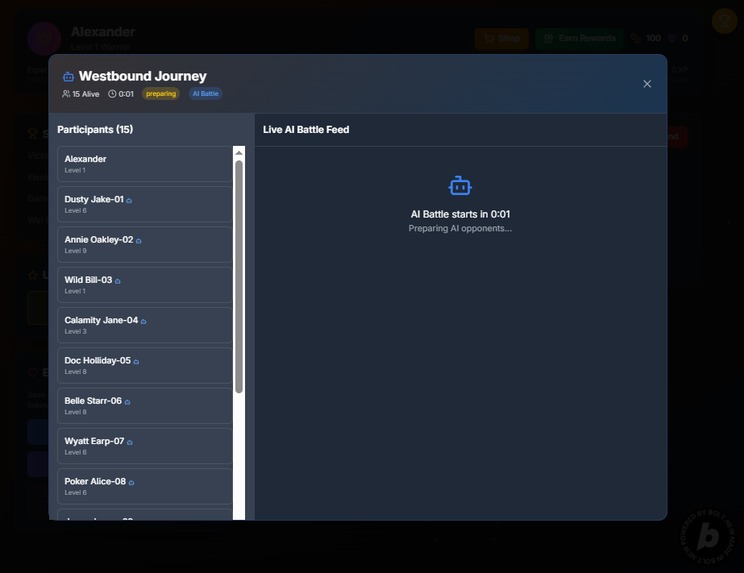Screen dimensions: 744x573
Task: Click the participants list scrollbar up arrow
Action: pos(239,153)
